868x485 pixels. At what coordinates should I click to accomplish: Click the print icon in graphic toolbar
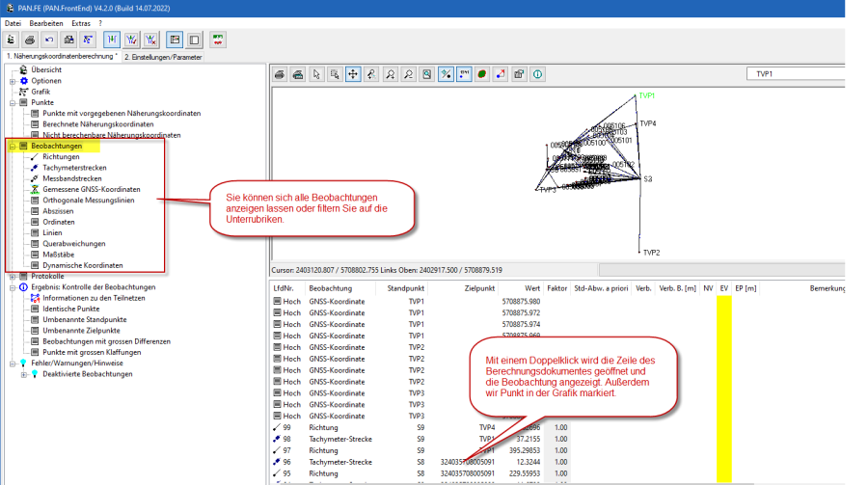coord(281,73)
